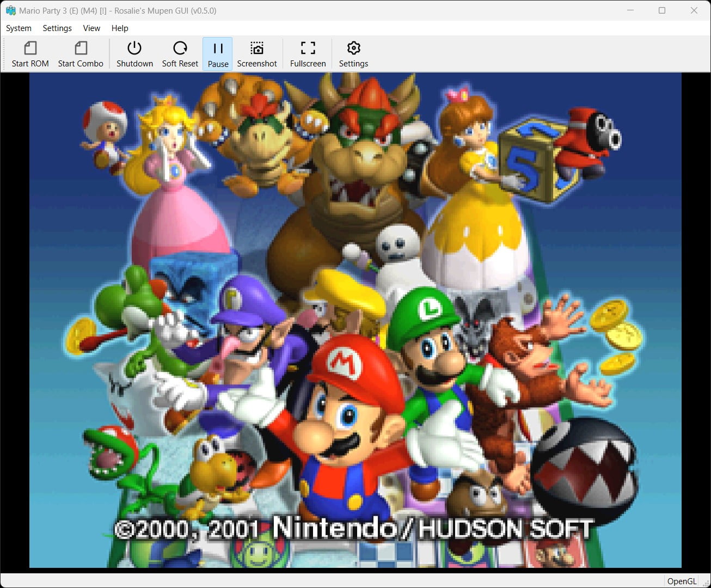Open the Help menu
Image resolution: width=711 pixels, height=588 pixels.
119,28
